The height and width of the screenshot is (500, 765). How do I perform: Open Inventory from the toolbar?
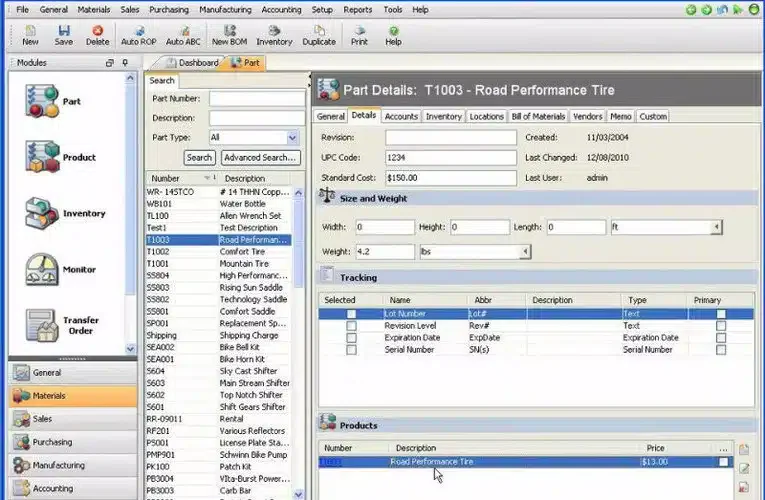pyautogui.click(x=274, y=36)
